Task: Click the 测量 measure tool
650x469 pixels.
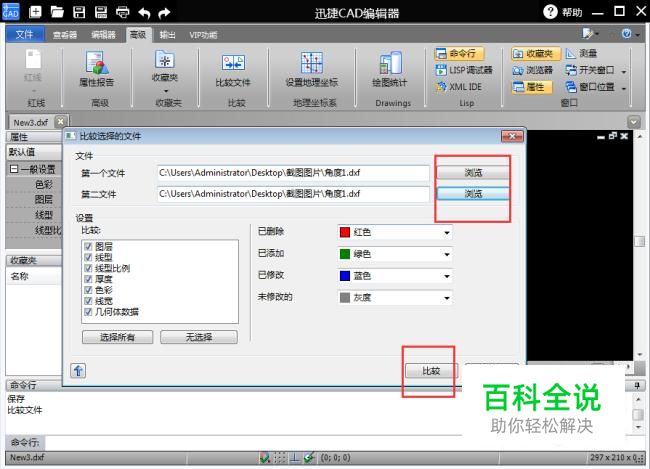Action: pyautogui.click(x=581, y=53)
